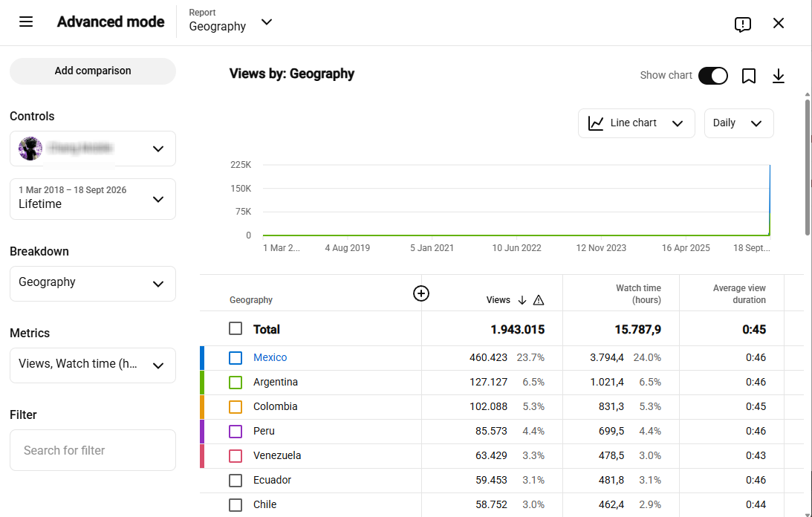Download the current view export
The height and width of the screenshot is (517, 812).
[x=779, y=77]
